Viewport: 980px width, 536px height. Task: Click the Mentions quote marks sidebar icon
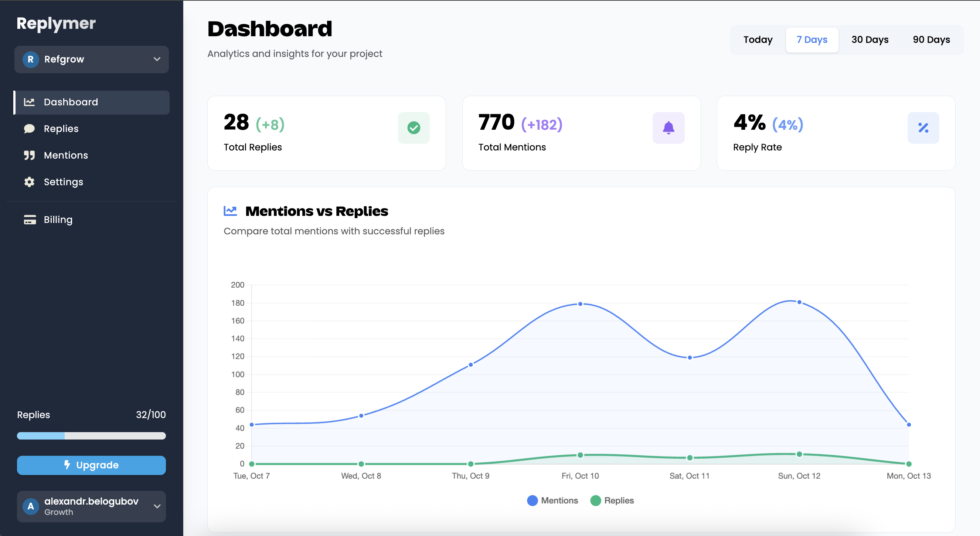click(x=29, y=155)
